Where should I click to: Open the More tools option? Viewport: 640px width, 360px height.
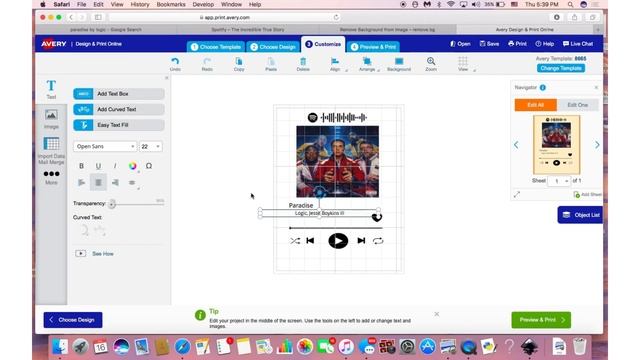point(51,177)
